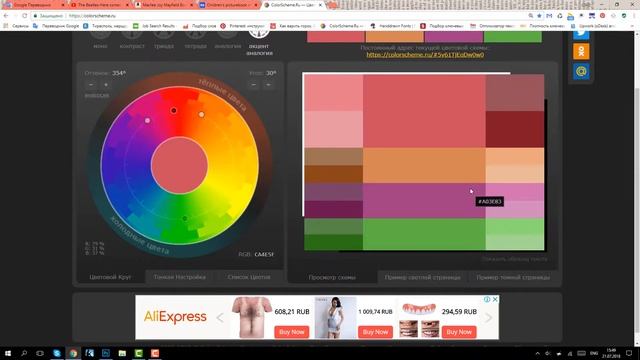This screenshot has width=640, height=360.
Task: Click the orange header preview swatch
Action: tap(395, 36)
